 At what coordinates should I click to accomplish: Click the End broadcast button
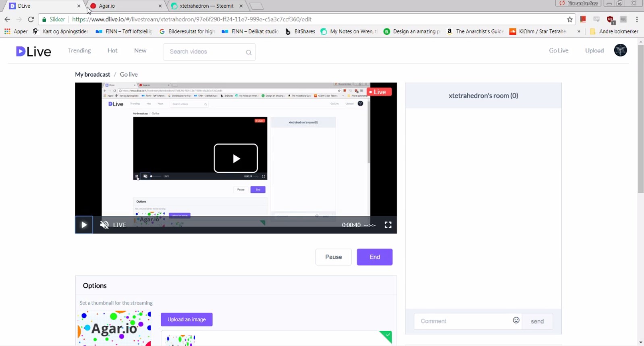coord(374,257)
